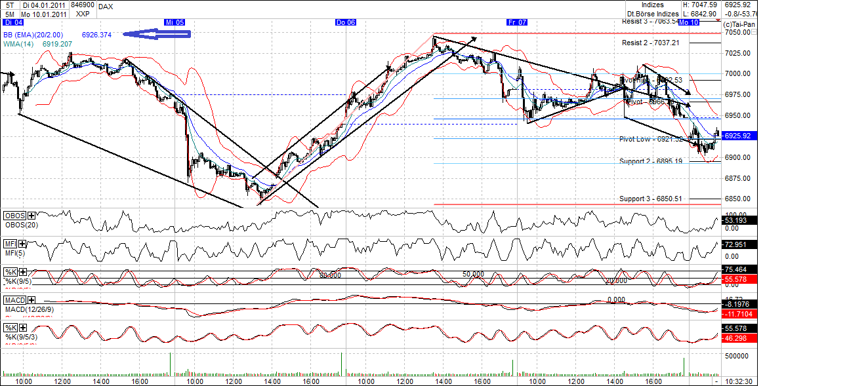Select the Dt.Börse Indizes entry
Screen dimensions: 868x386
point(651,12)
